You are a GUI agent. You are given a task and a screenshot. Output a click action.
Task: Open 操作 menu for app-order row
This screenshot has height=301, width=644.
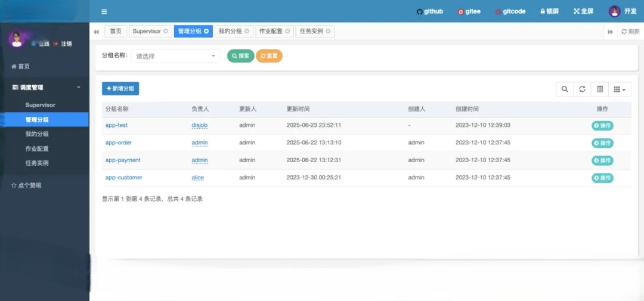pos(602,143)
